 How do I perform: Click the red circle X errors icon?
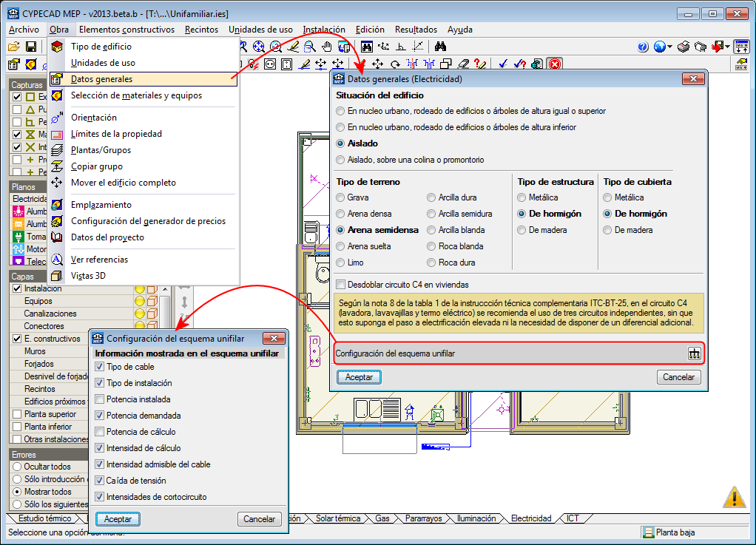pyautogui.click(x=555, y=64)
